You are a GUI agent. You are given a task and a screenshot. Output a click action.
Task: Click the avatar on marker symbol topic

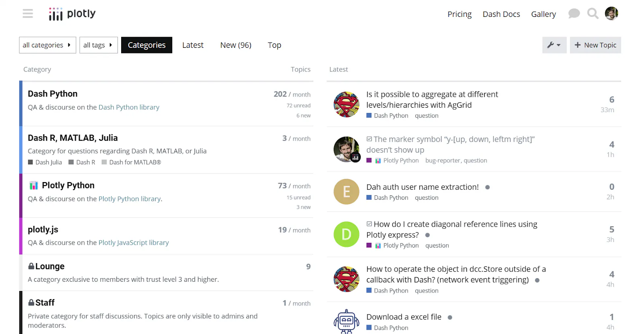click(x=346, y=149)
